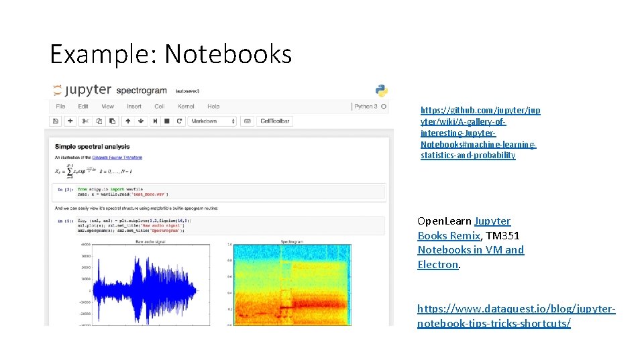Insert a new cell with the plus icon
This screenshot has height=362, width=644.
(x=70, y=121)
